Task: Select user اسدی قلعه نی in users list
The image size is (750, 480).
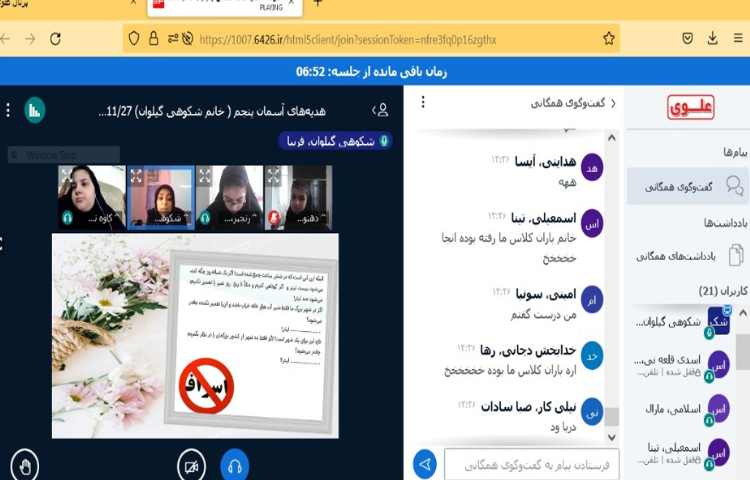Action: [683, 365]
